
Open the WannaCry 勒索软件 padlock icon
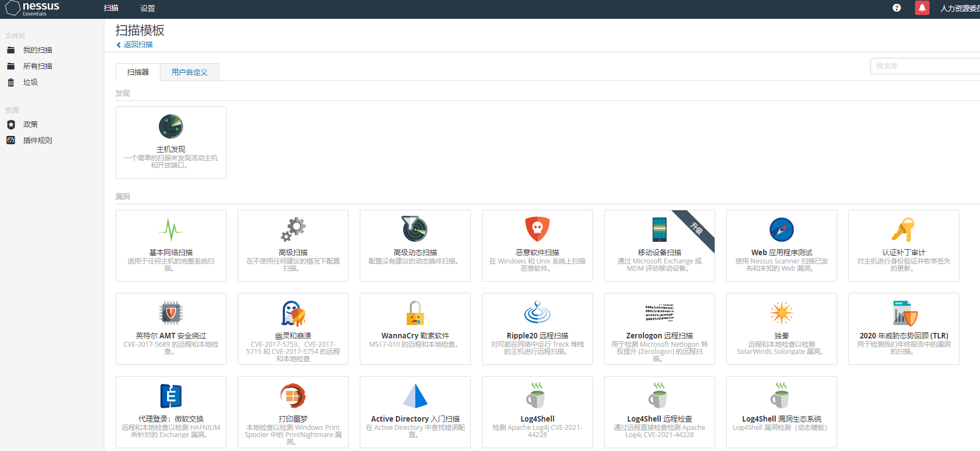coord(415,313)
